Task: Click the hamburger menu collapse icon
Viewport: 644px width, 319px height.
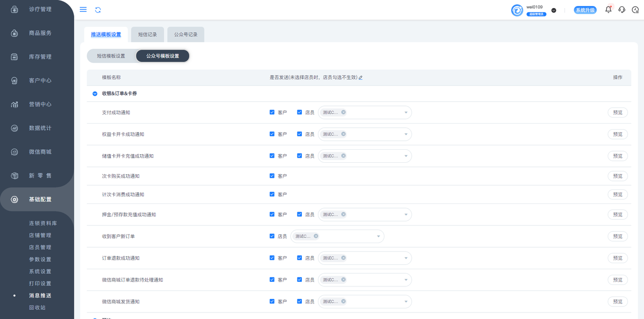Action: 84,10
